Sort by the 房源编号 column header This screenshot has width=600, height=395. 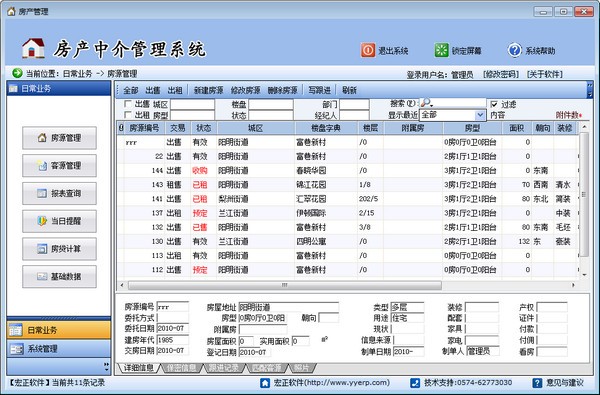pos(145,128)
